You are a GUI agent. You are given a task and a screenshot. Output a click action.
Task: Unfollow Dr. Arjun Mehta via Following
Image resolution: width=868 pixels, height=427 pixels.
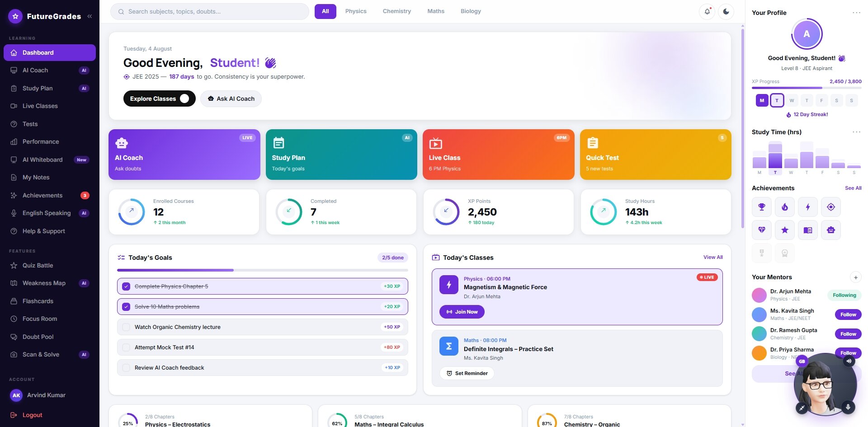[844, 295]
